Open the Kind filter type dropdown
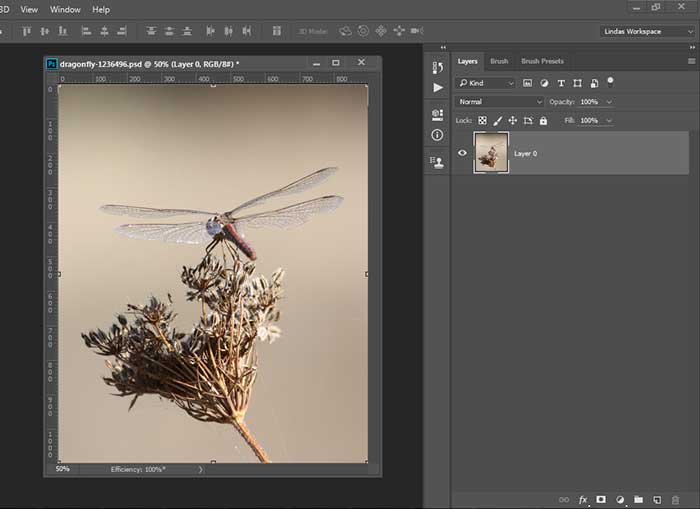 tap(486, 83)
